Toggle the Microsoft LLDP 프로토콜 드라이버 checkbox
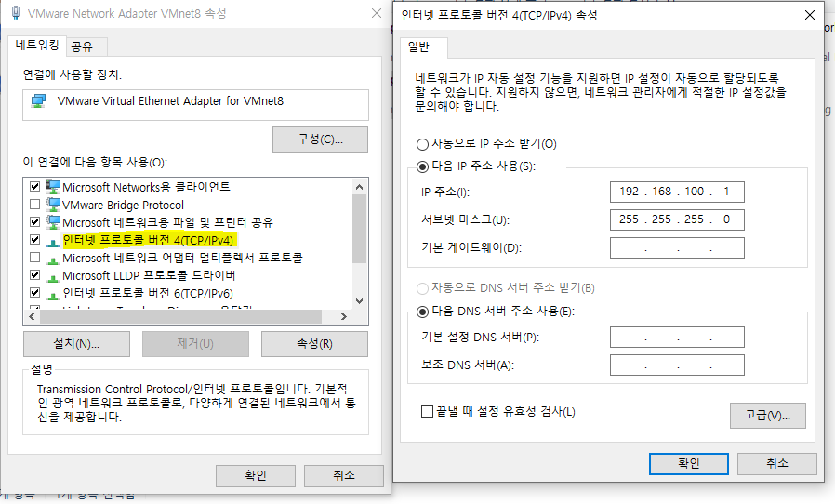The image size is (835, 504). 35,275
